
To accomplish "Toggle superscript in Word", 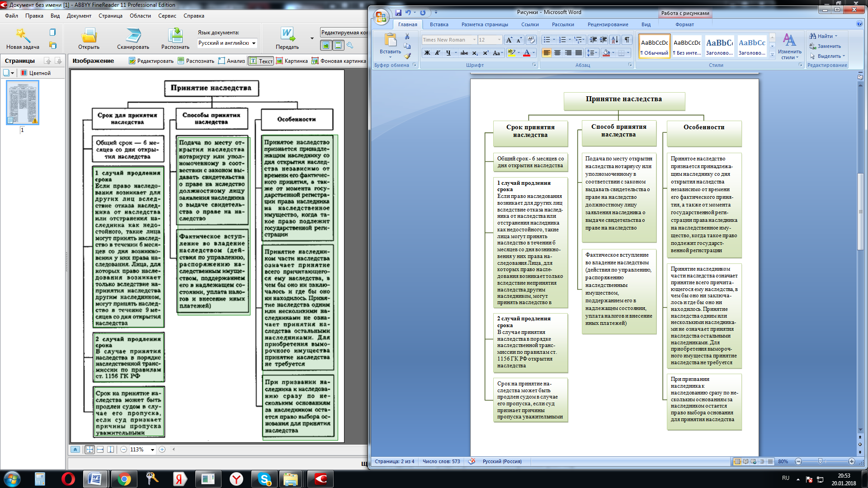I will click(486, 53).
